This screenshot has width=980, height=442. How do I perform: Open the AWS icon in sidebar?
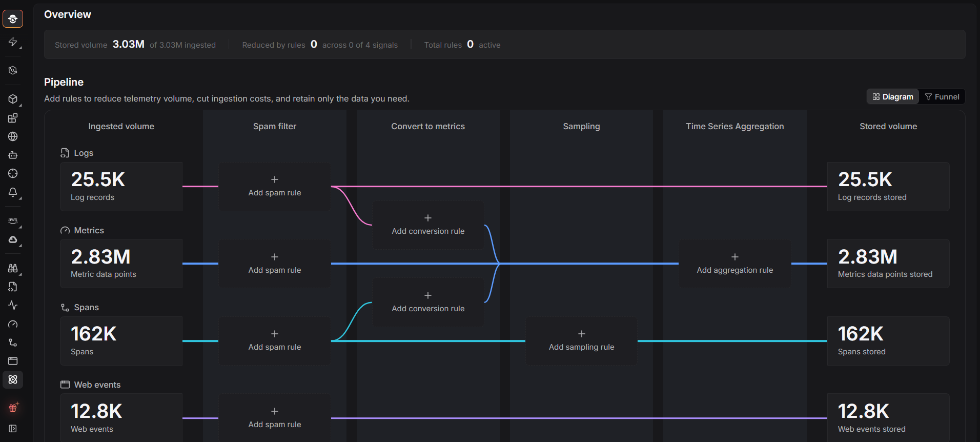click(13, 220)
